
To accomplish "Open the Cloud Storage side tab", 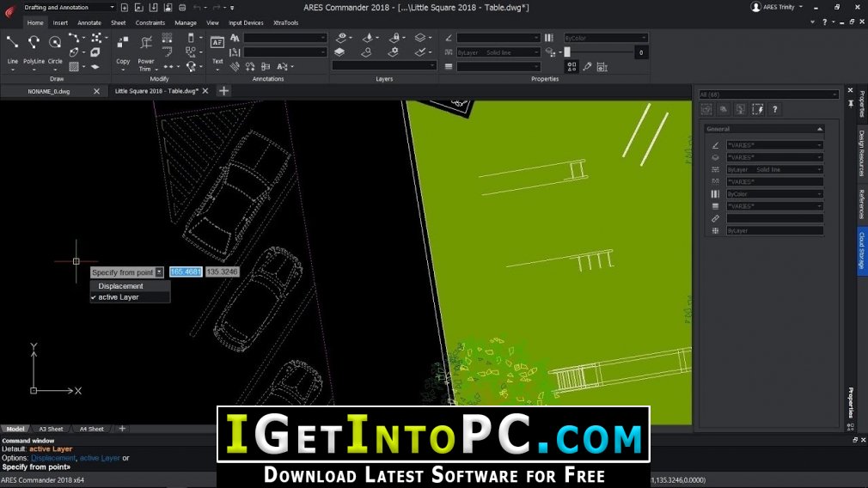I will point(862,251).
